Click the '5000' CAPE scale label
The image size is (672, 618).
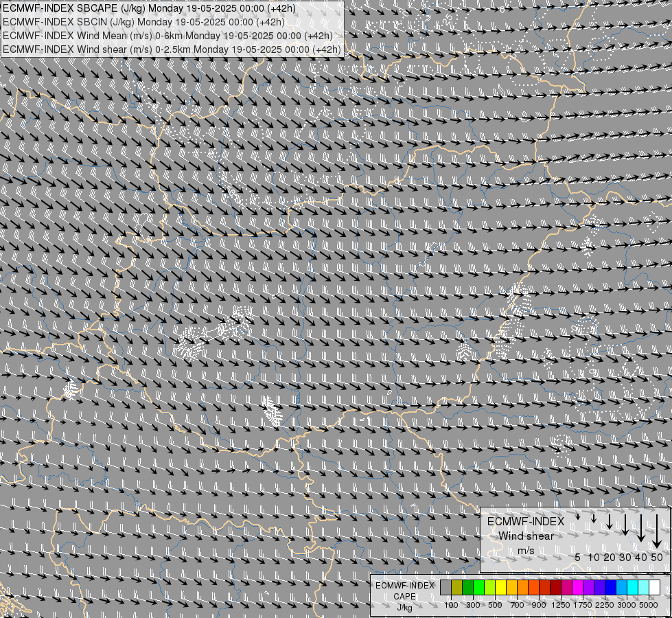(x=649, y=605)
